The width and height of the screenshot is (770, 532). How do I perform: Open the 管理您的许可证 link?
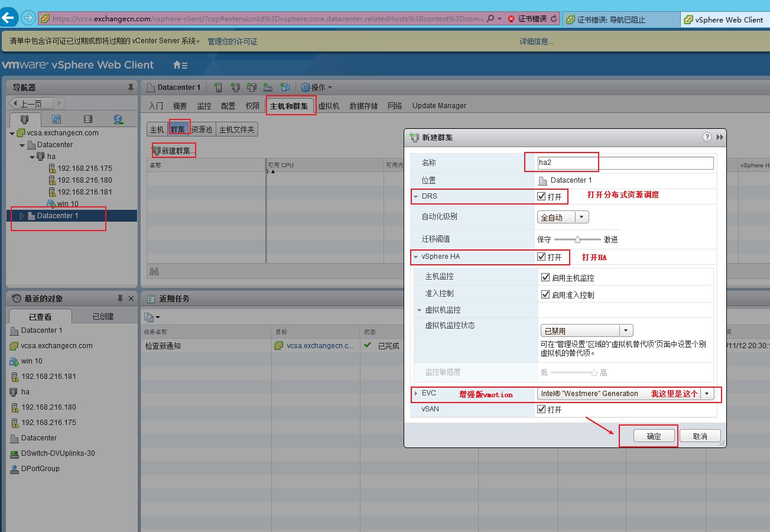232,41
